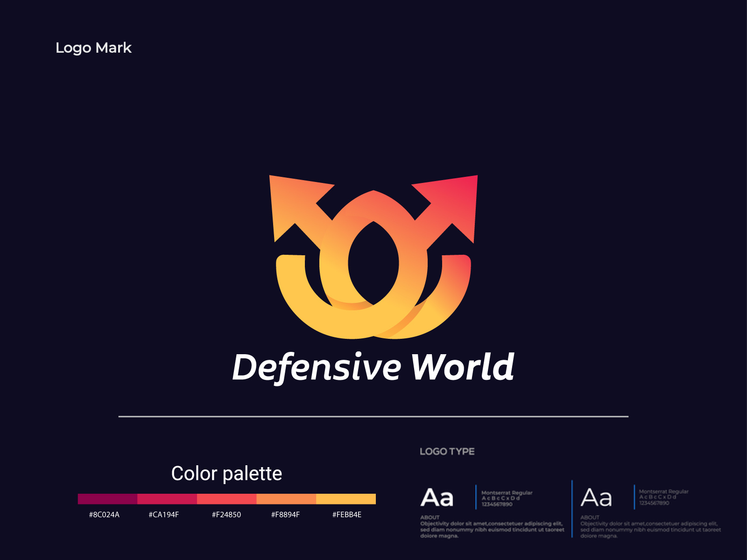
Task: Click the Logo Mark heading
Action: coord(93,48)
